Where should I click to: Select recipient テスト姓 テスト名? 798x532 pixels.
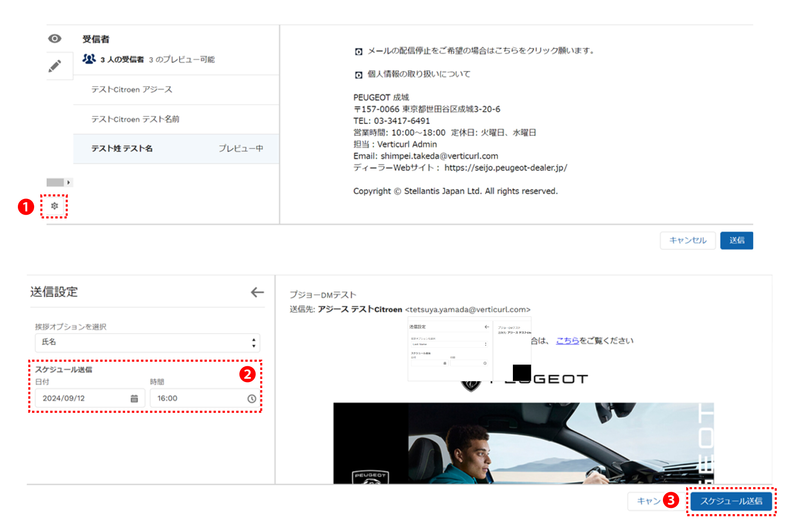[122, 149]
